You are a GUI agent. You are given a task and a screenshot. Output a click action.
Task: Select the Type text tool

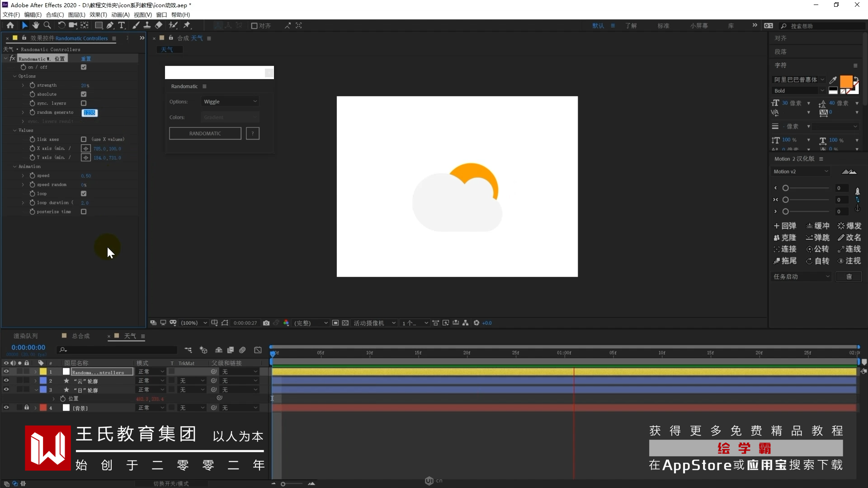[x=121, y=25]
